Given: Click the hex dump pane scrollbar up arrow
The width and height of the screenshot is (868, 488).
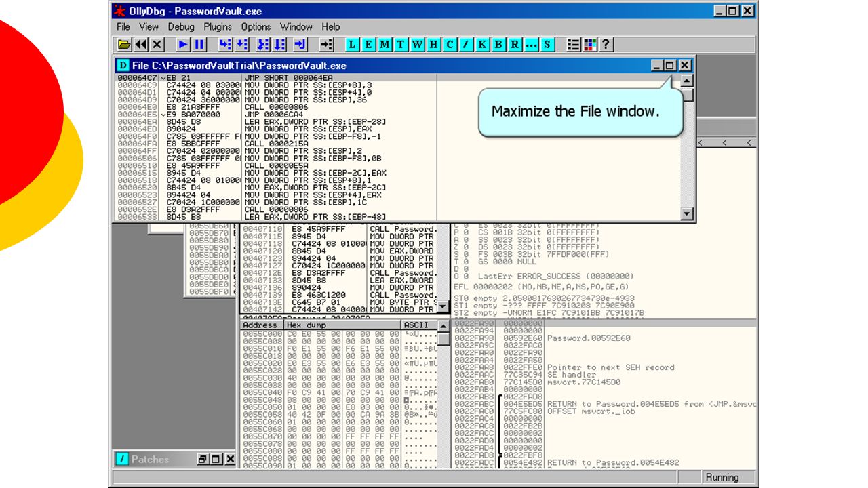Looking at the screenshot, I should tap(443, 326).
